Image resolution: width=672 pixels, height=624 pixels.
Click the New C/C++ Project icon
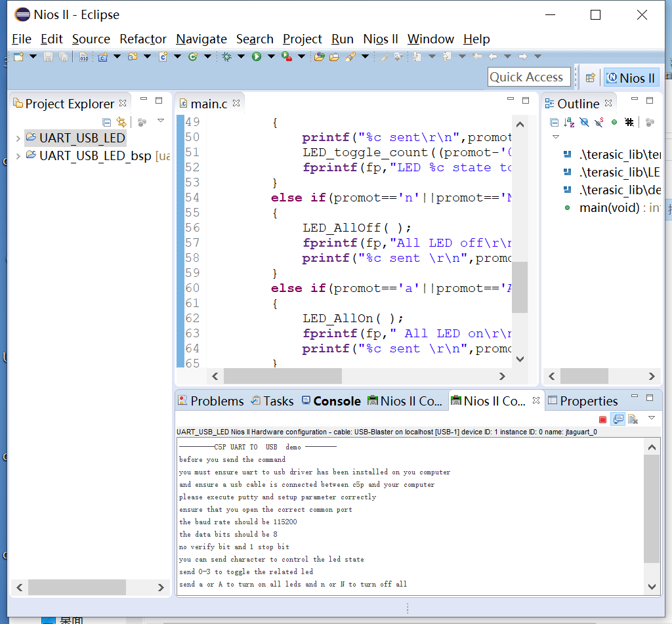102,56
